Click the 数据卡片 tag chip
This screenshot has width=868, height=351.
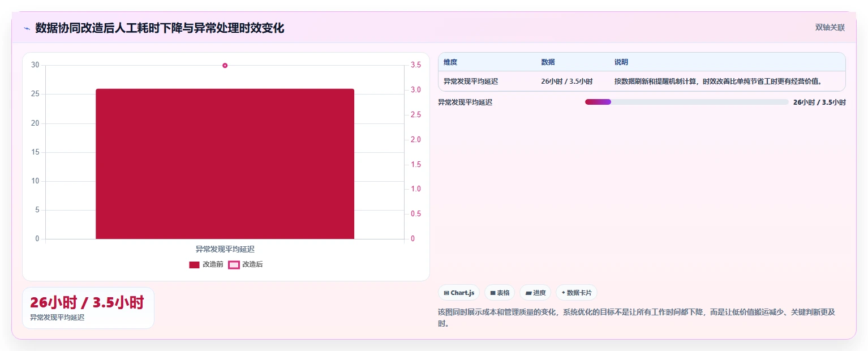tap(577, 293)
